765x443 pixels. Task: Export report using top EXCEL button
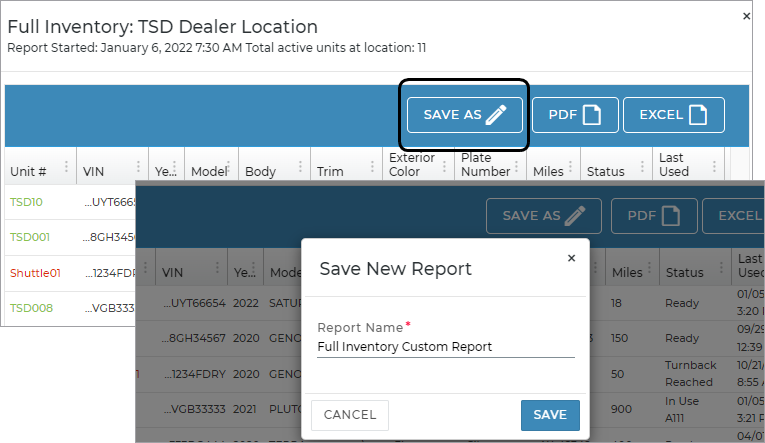pos(673,115)
